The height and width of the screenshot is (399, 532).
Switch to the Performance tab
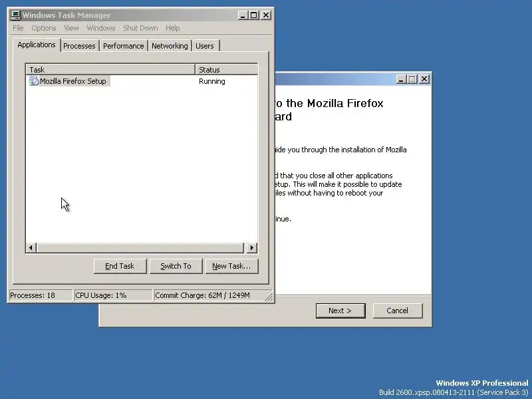point(124,46)
